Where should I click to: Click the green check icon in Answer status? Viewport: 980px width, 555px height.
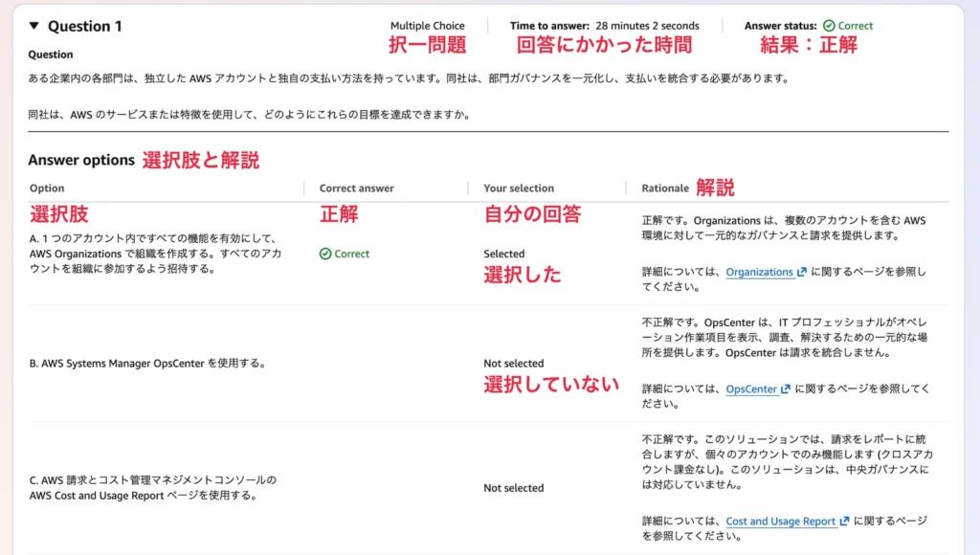(x=829, y=26)
